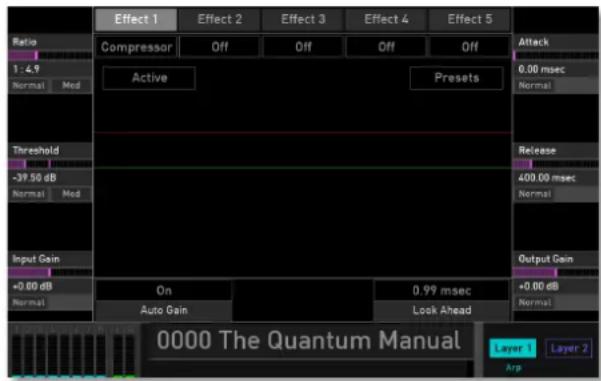Toggle the Active button

[149, 78]
